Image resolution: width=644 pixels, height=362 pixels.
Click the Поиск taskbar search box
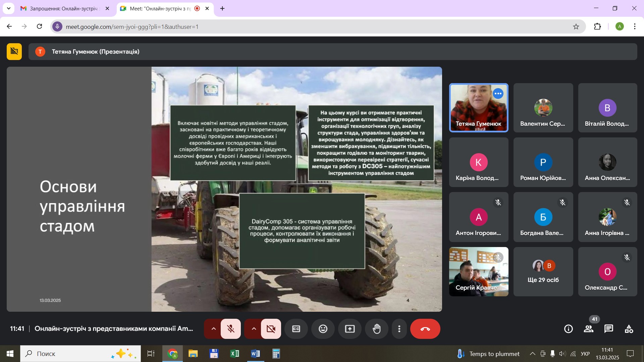tap(80, 354)
